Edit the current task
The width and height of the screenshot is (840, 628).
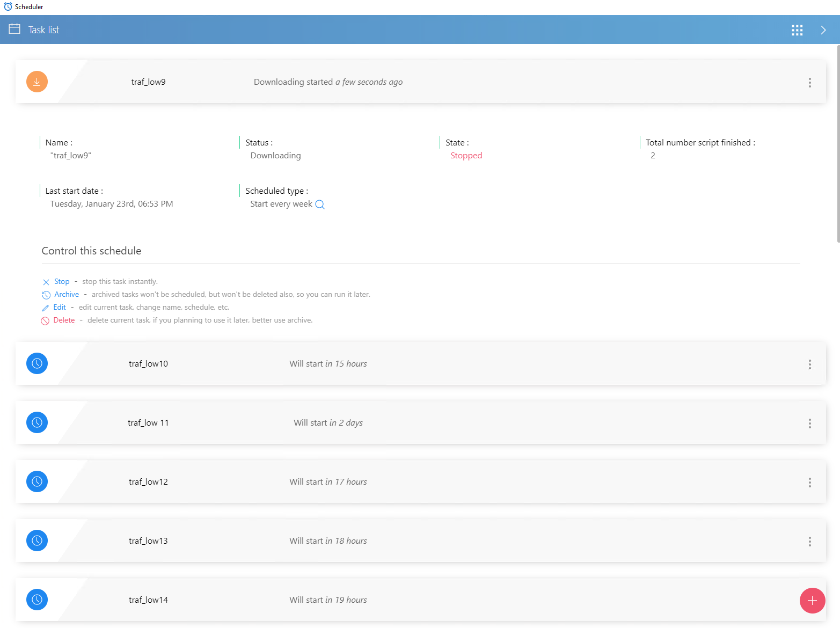(x=59, y=308)
